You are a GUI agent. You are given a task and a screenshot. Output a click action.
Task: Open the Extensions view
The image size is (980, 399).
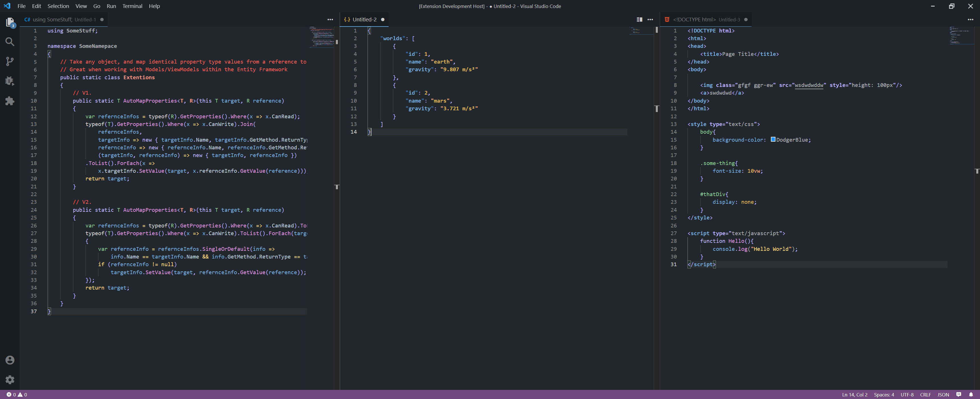coord(10,101)
